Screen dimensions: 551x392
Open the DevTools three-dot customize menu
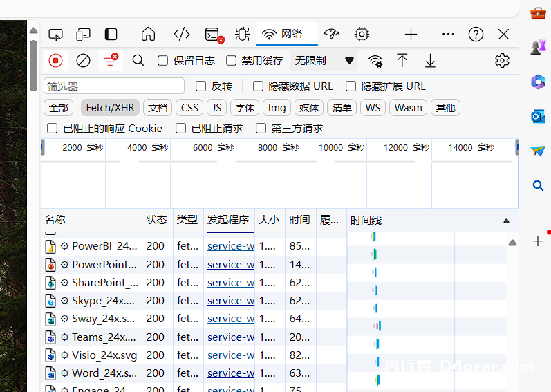point(448,34)
